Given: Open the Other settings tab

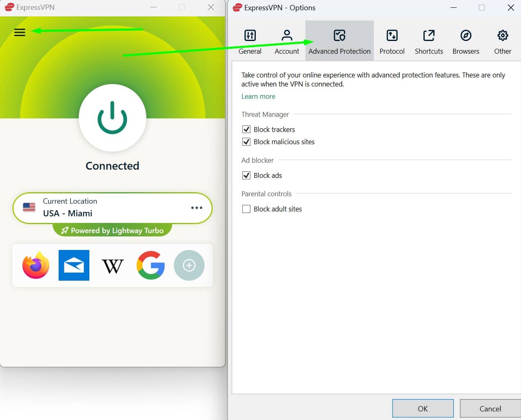Looking at the screenshot, I should point(503,41).
